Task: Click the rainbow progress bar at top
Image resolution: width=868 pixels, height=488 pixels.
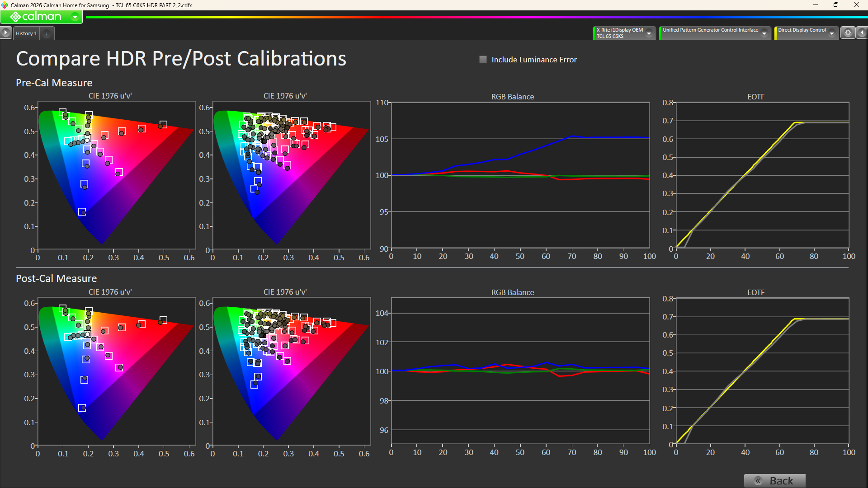Action: (475, 17)
